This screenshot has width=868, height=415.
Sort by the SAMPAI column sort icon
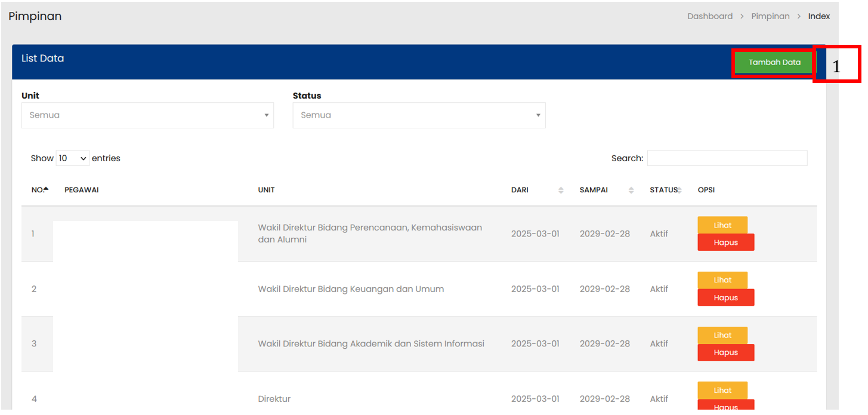pos(631,190)
